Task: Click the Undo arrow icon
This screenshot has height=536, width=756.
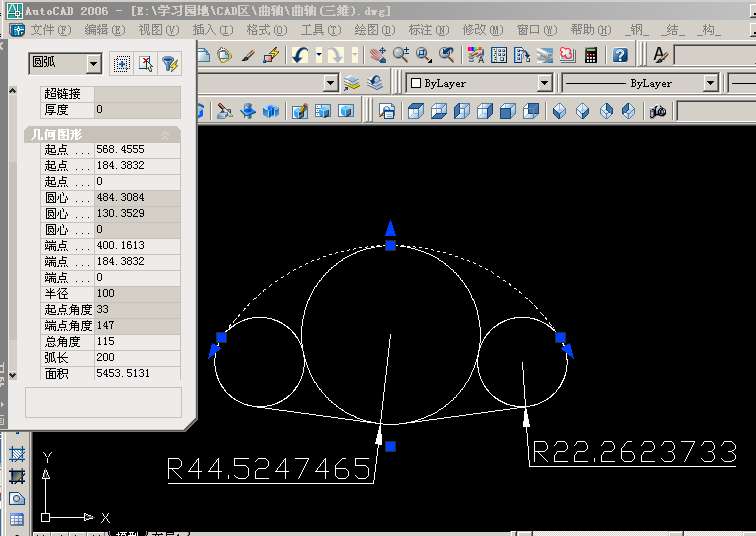Action: (301, 55)
